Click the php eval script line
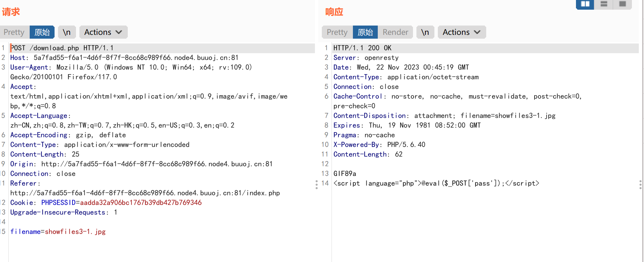This screenshot has height=262, width=644. 436,183
